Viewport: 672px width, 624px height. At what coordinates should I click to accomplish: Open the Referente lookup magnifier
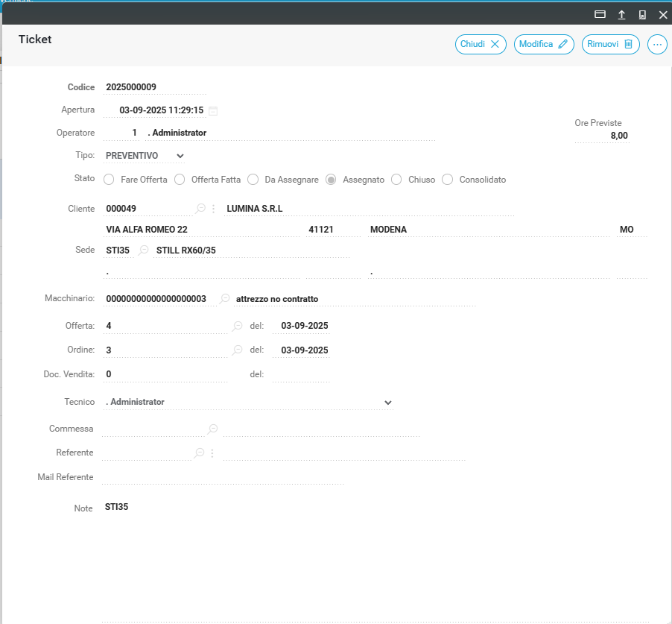(200, 453)
